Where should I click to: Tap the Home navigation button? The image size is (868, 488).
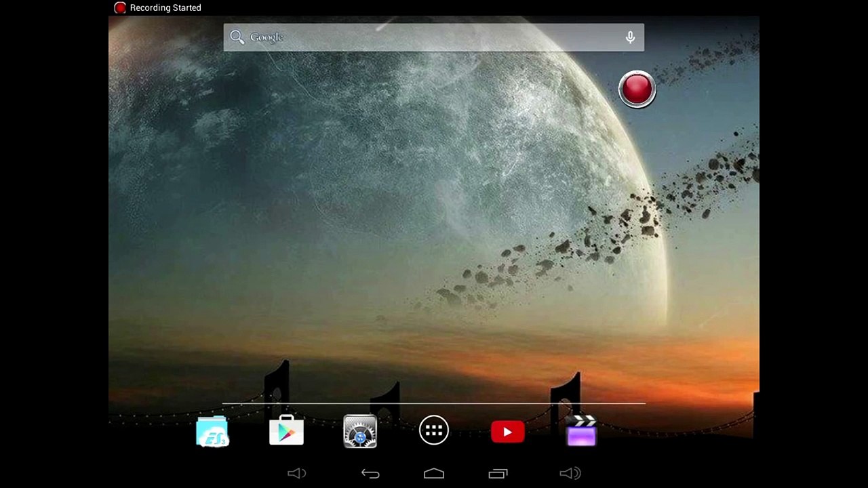pos(434,474)
